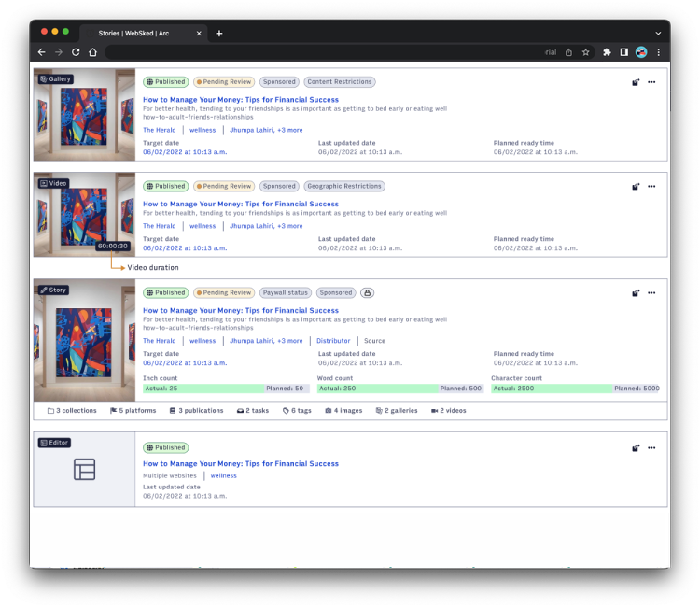Click open-in-editor icon on Gallery card
This screenshot has height=608, width=700.
point(636,82)
